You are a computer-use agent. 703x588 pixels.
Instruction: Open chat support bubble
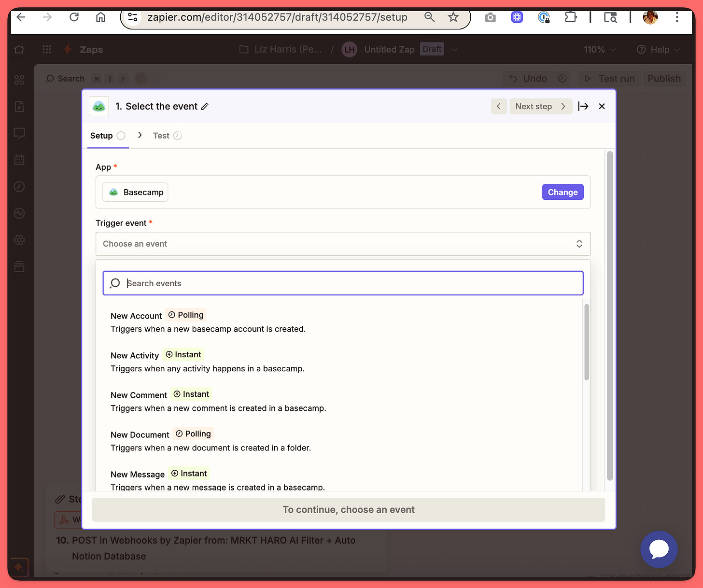coord(659,549)
